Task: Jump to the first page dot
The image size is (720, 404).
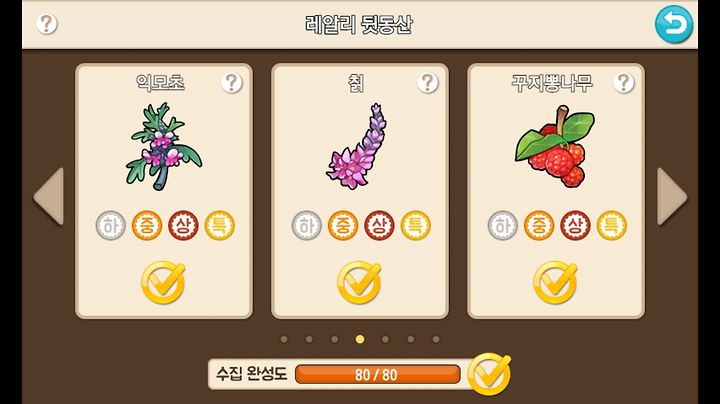Action: [284, 339]
